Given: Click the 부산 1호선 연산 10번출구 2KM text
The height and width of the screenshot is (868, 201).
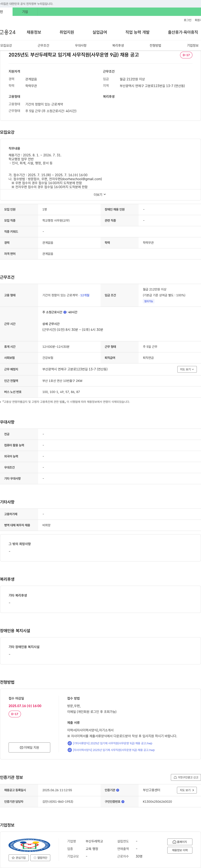Looking at the screenshot, I should (62, 381).
